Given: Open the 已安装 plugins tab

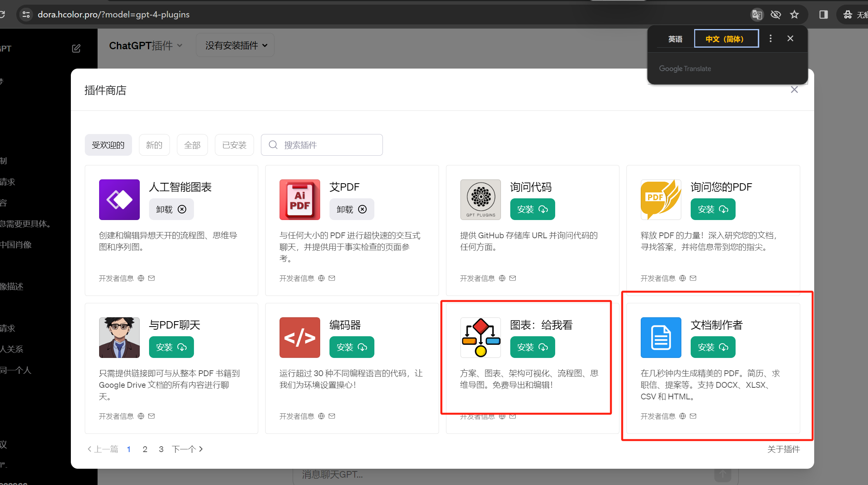Looking at the screenshot, I should (234, 144).
